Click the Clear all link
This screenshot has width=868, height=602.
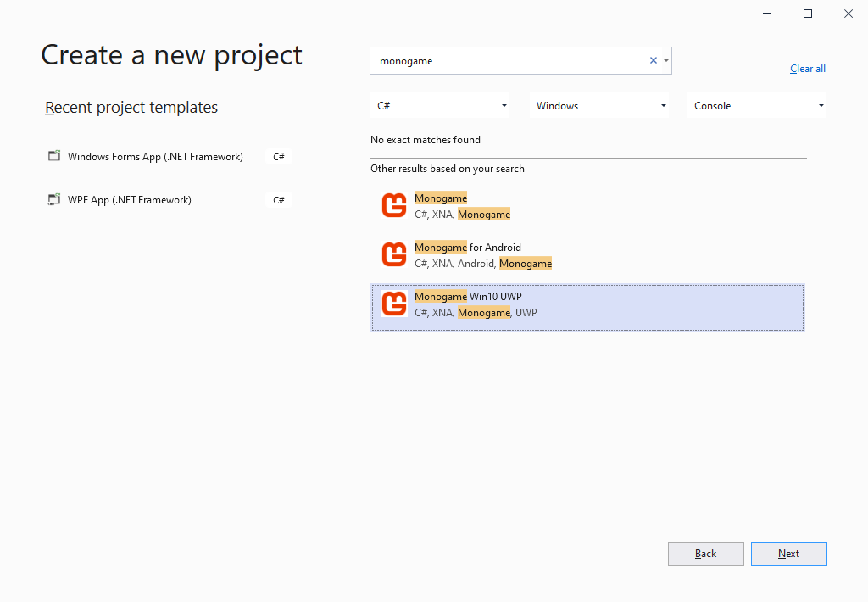[x=808, y=69]
